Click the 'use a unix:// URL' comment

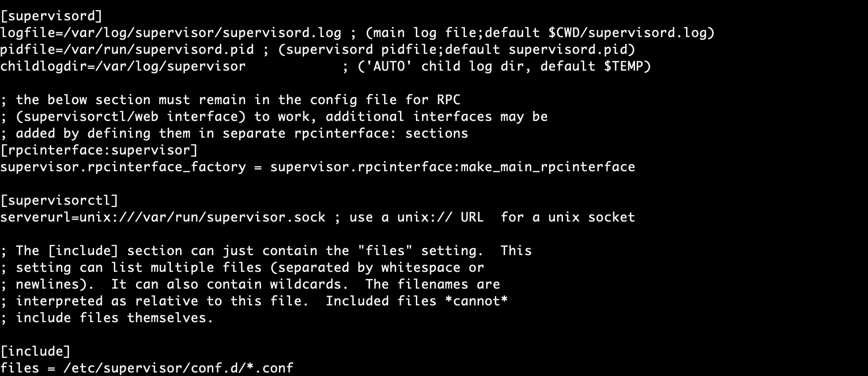click(x=417, y=217)
